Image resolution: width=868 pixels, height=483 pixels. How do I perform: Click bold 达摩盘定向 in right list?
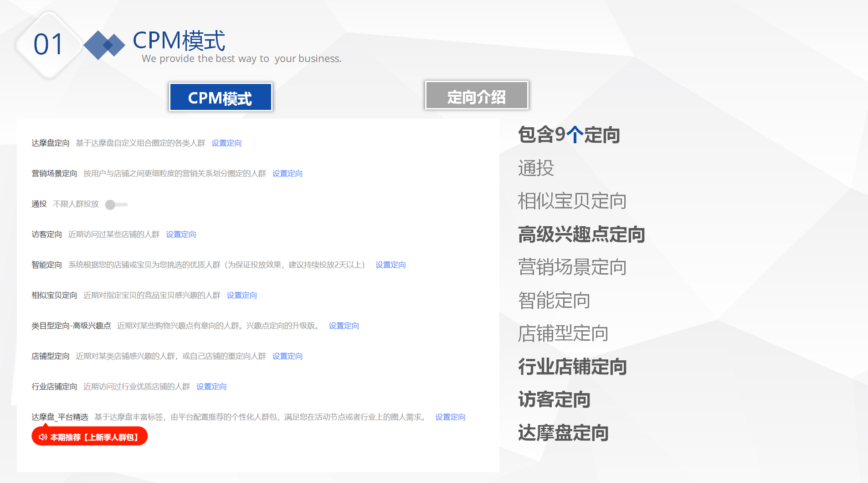[x=563, y=433]
